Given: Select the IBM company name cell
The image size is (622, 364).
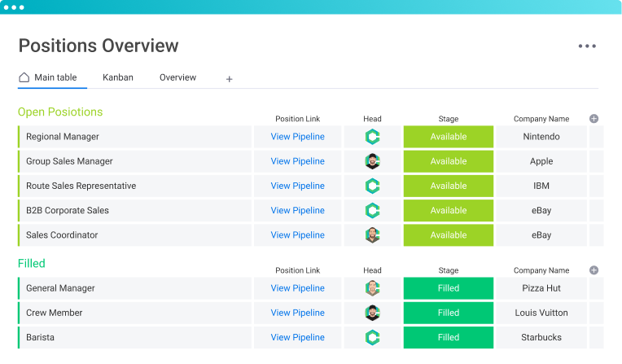Looking at the screenshot, I should coord(541,186).
